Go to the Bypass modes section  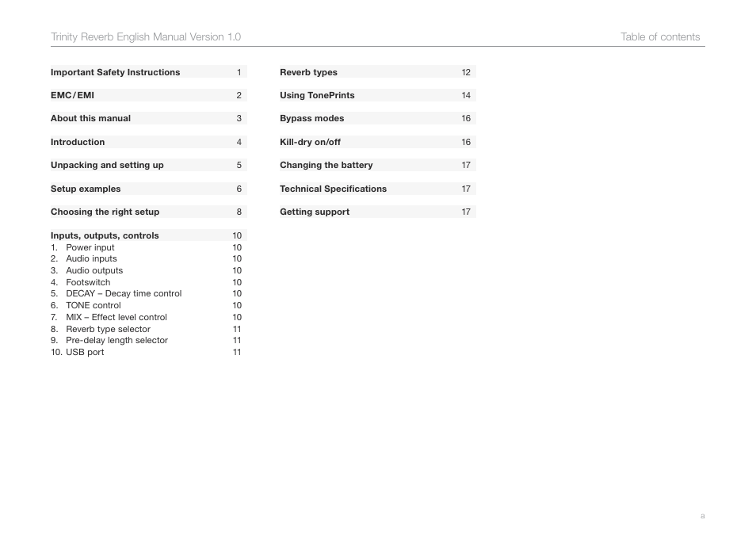click(x=378, y=118)
